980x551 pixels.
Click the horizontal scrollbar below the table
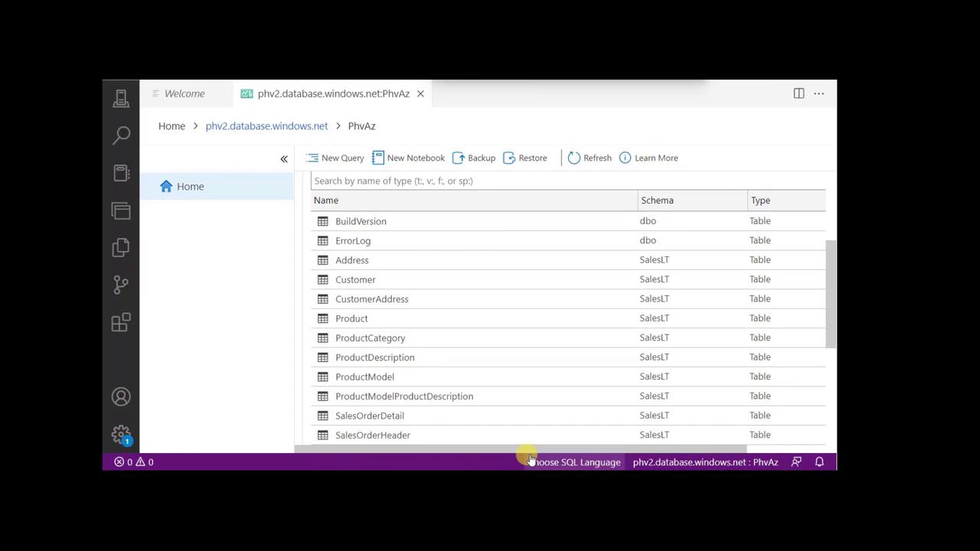[520, 449]
